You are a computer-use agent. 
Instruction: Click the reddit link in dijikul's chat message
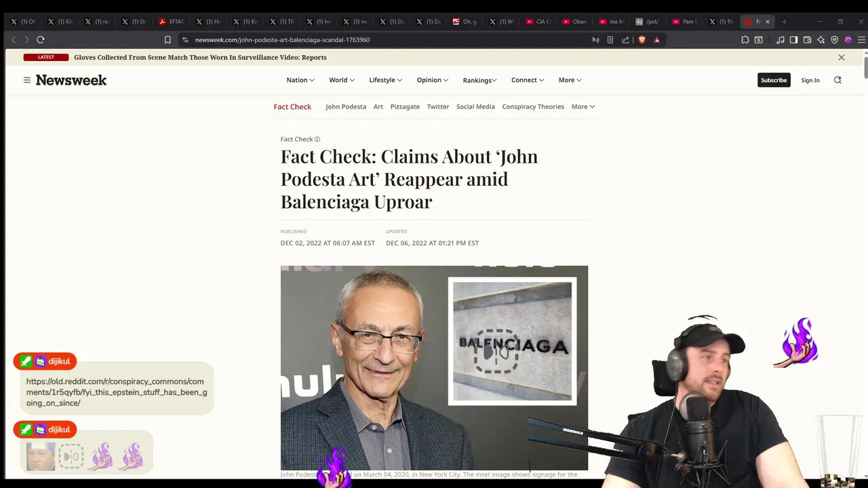coord(117,392)
